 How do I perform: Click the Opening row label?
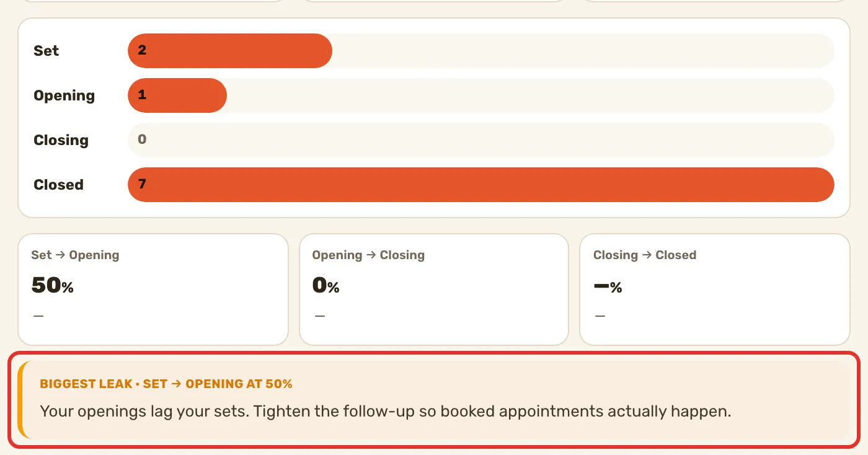click(x=64, y=96)
